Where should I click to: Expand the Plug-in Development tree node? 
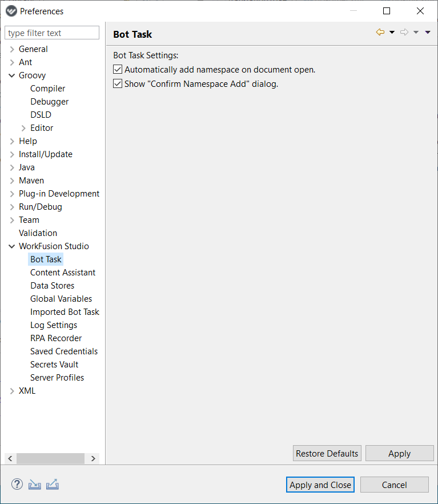tap(12, 194)
